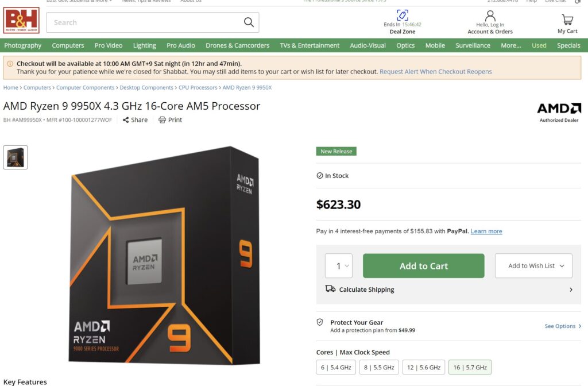The height and width of the screenshot is (386, 588).
Task: Click the B&H logo
Action: [21, 21]
